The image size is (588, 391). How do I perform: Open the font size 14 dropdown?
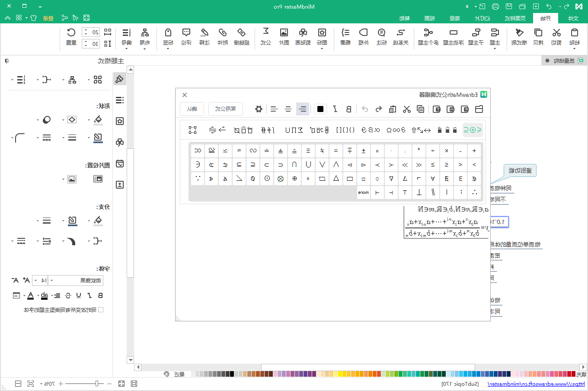(x=36, y=280)
